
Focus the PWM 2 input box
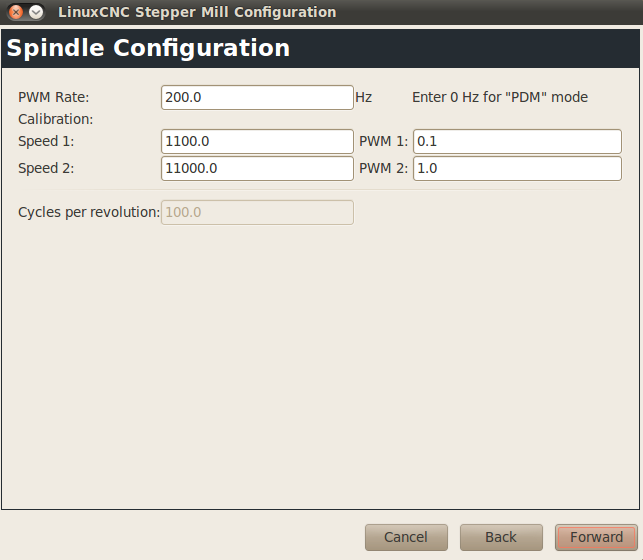[517, 168]
